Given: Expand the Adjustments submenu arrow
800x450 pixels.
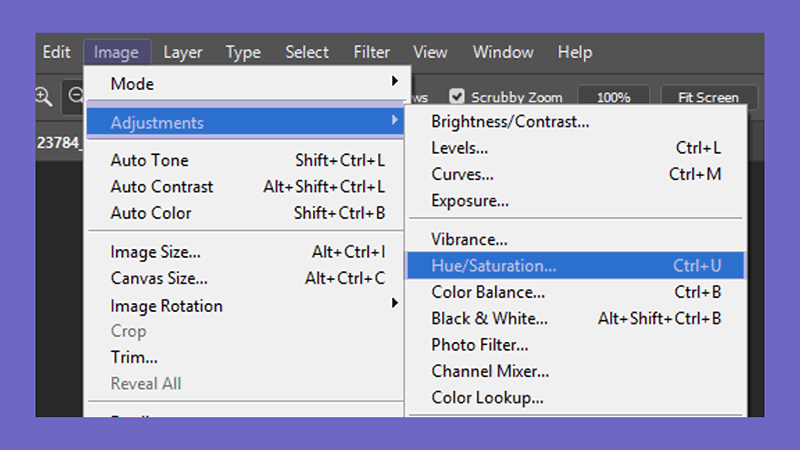Looking at the screenshot, I should [394, 120].
